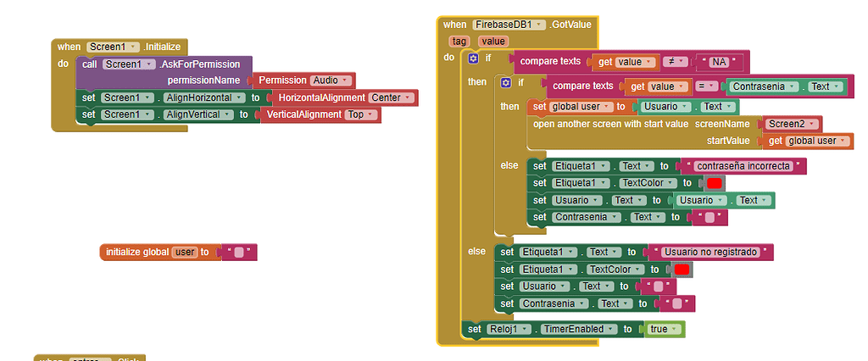Open the Screen2 screen name dropdown

click(793, 124)
